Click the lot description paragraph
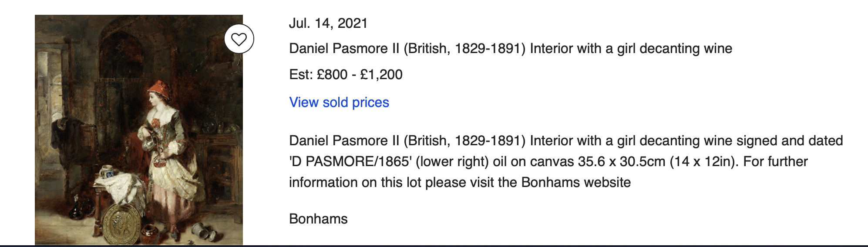868x247 pixels. point(566,161)
